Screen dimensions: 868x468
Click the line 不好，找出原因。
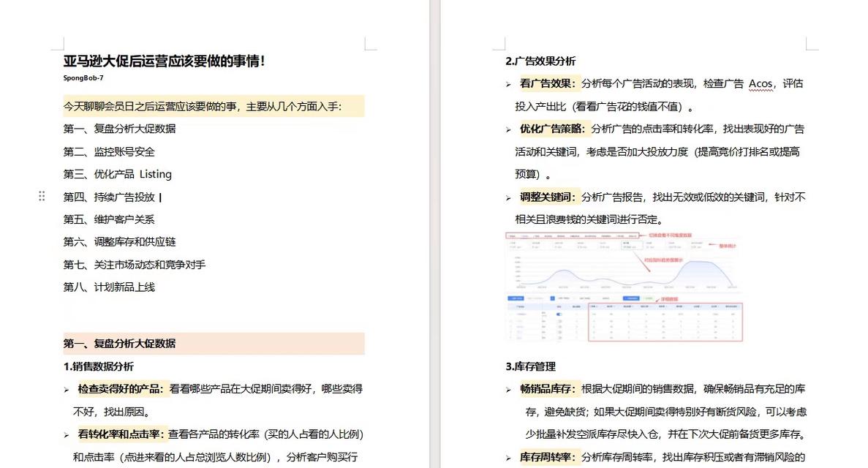point(111,412)
